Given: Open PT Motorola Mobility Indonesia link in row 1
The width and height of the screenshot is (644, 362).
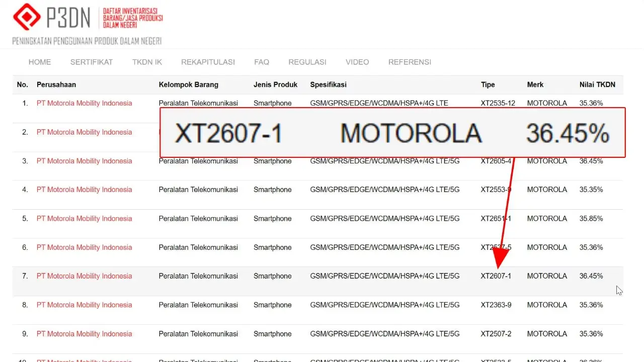Looking at the screenshot, I should 84,103.
